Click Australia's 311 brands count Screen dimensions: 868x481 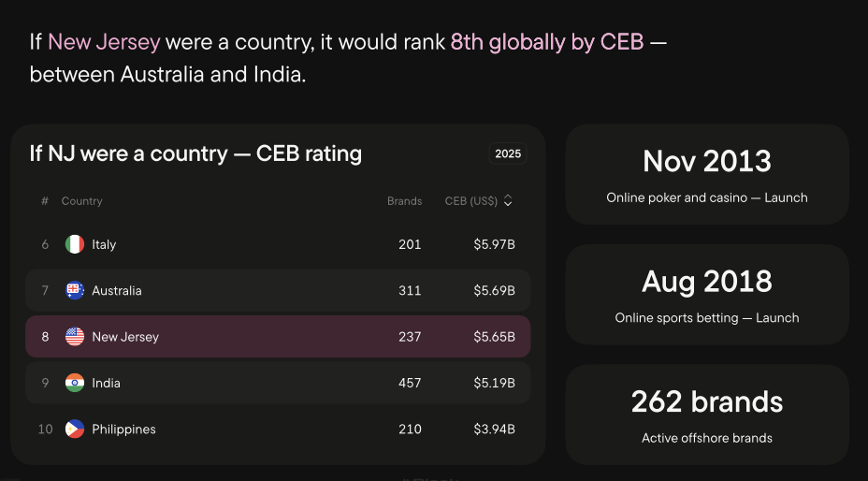coord(410,291)
